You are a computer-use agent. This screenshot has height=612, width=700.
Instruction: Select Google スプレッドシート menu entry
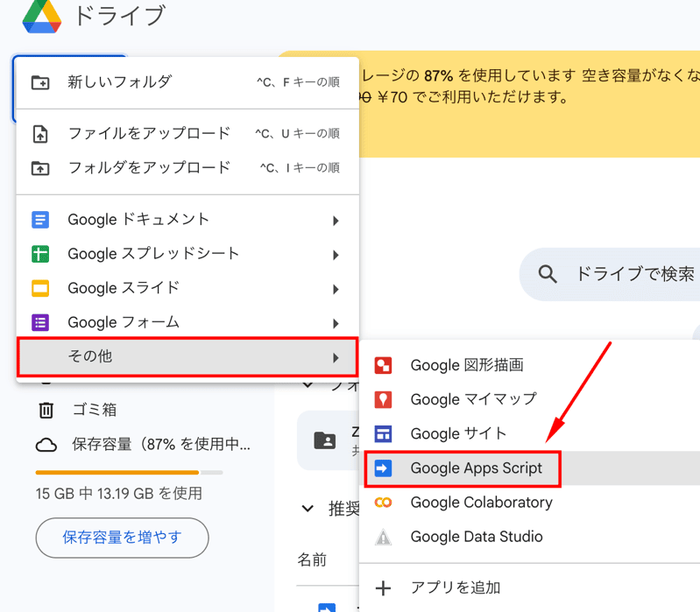click(x=187, y=254)
